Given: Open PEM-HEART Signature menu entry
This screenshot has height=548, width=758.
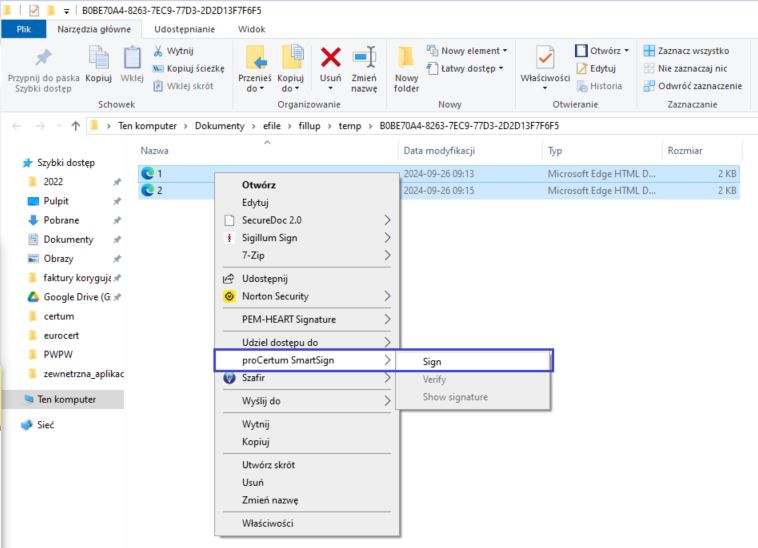Looking at the screenshot, I should coord(307,320).
